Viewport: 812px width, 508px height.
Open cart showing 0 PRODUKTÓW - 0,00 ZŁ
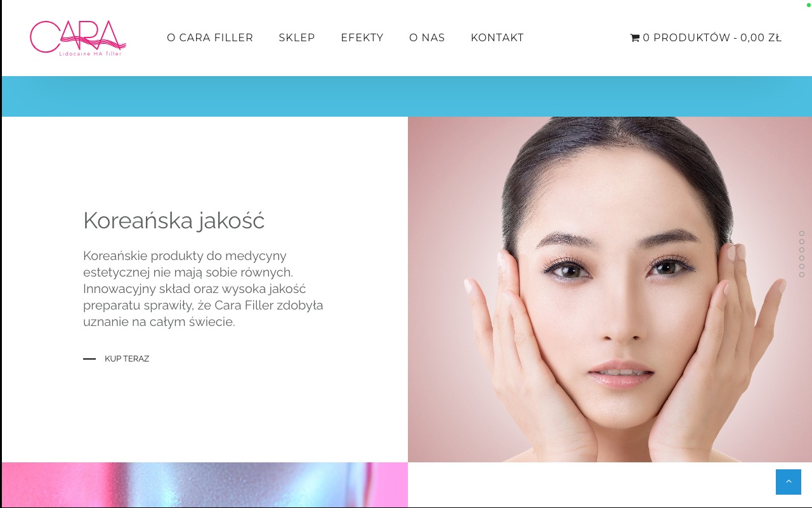coord(705,38)
